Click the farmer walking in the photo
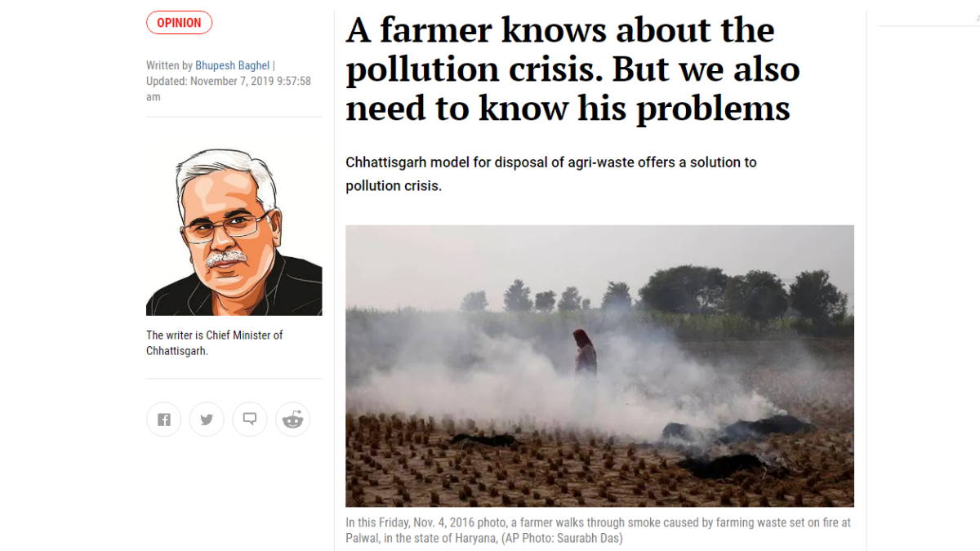The height and width of the screenshot is (551, 980). (x=584, y=353)
